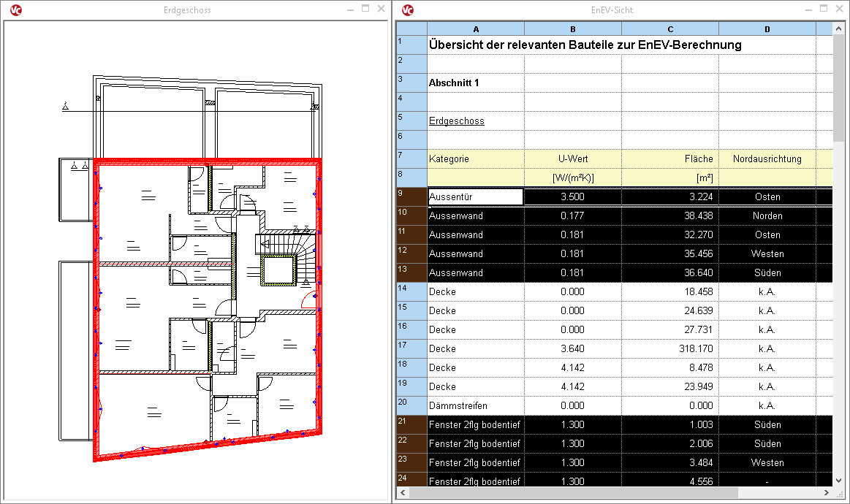Click the VC logo icon in EnEV-Sicht window

pos(408,9)
